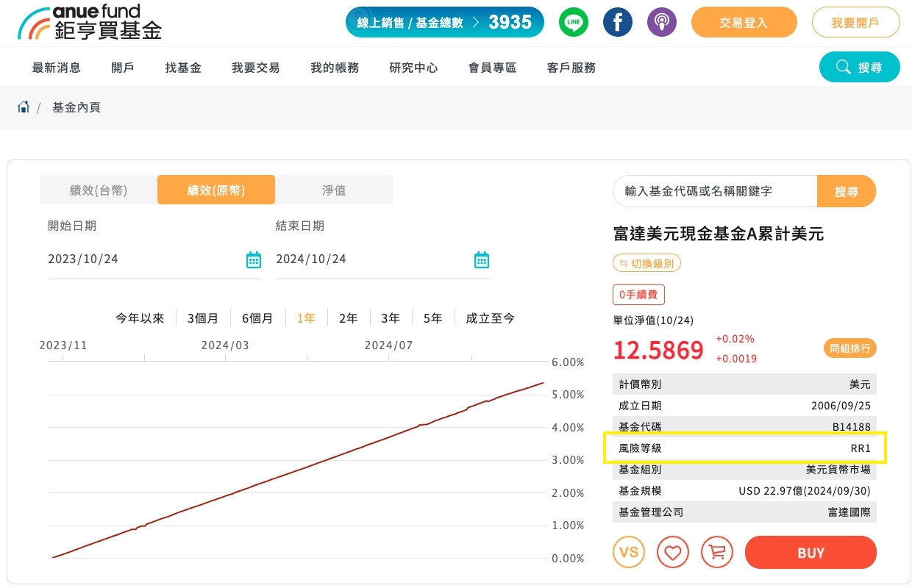Open the 找基金 menu
Viewport: 912px width, 588px height.
(183, 68)
